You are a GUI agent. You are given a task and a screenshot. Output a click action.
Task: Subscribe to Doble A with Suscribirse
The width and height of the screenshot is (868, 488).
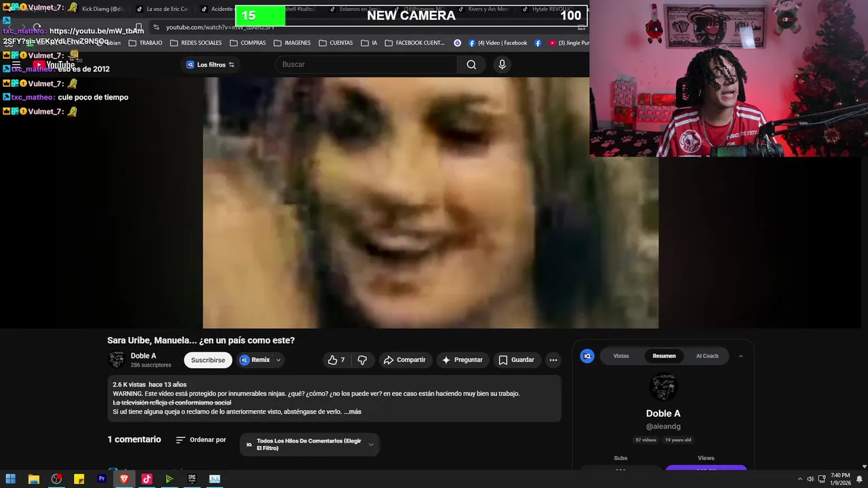(x=208, y=360)
